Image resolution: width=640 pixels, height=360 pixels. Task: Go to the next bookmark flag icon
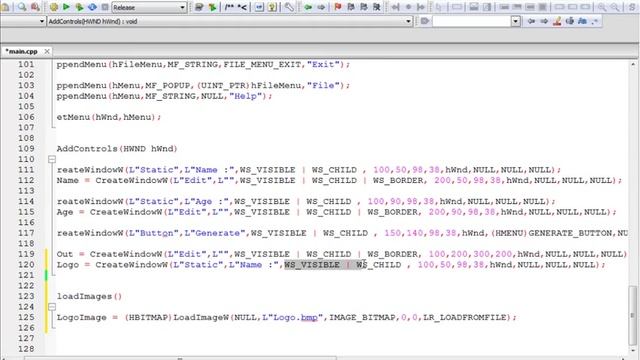[x=364, y=7]
